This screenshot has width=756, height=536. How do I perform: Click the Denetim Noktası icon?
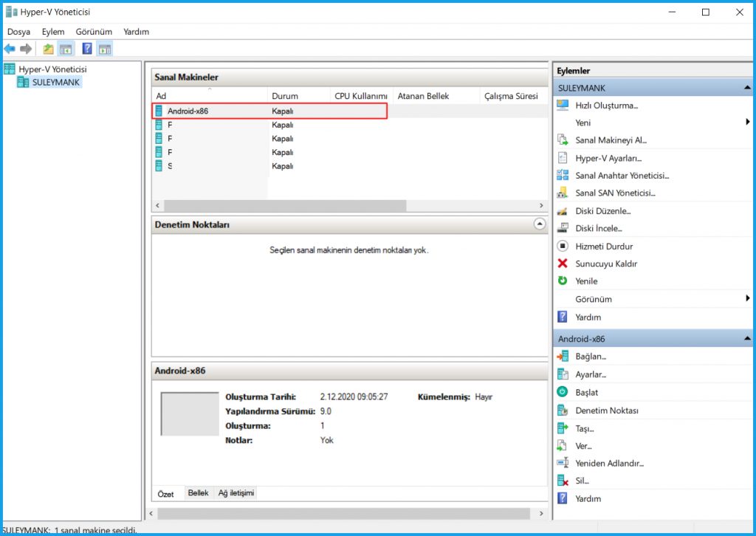click(x=562, y=410)
